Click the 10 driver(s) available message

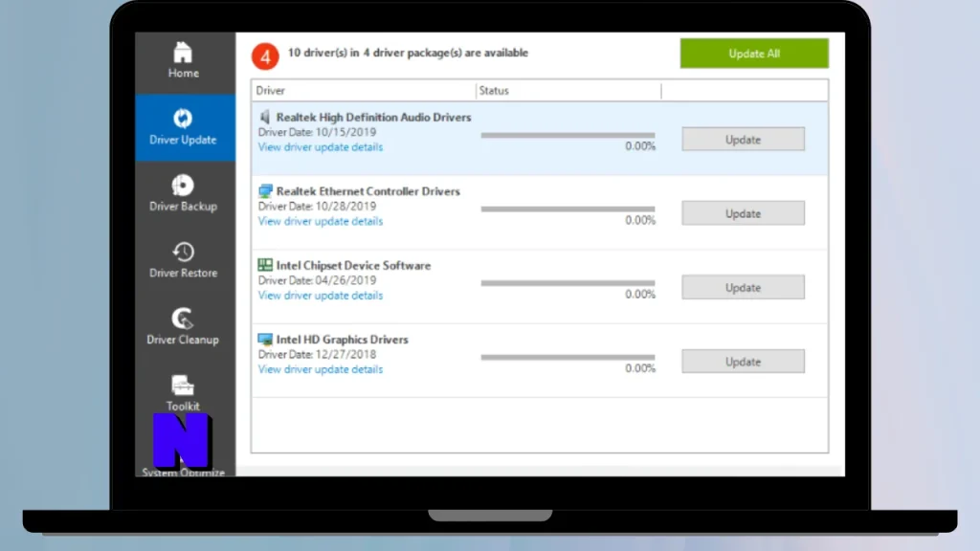tap(408, 53)
